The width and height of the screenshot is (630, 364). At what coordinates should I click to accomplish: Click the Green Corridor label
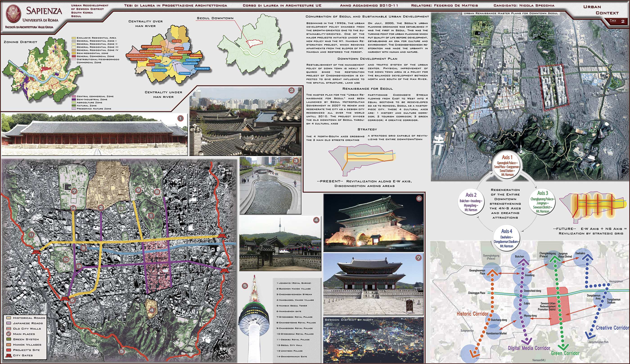tap(565, 353)
